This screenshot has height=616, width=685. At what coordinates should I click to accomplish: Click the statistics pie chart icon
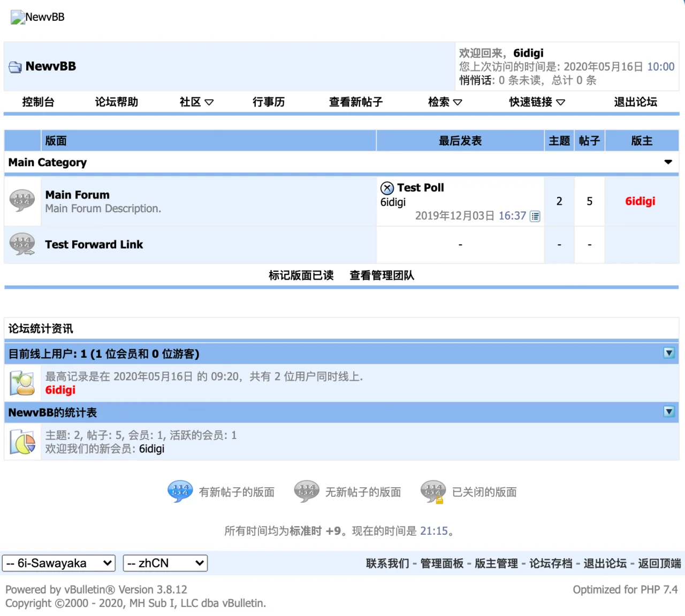pyautogui.click(x=22, y=442)
